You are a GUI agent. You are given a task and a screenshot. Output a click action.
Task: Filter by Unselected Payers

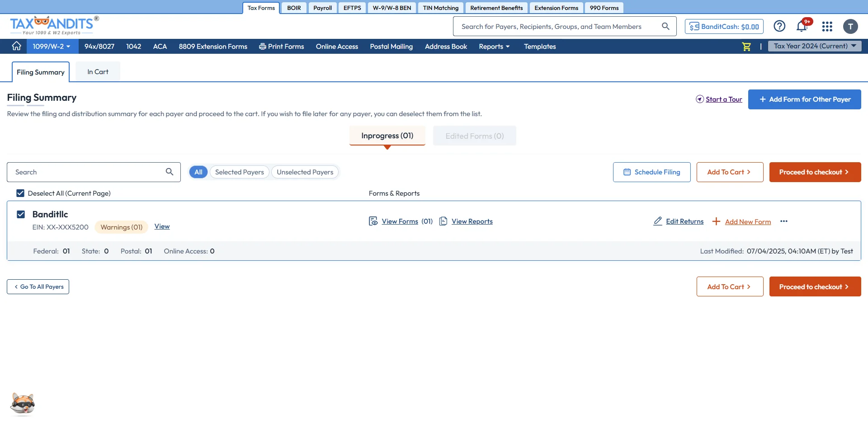305,172
